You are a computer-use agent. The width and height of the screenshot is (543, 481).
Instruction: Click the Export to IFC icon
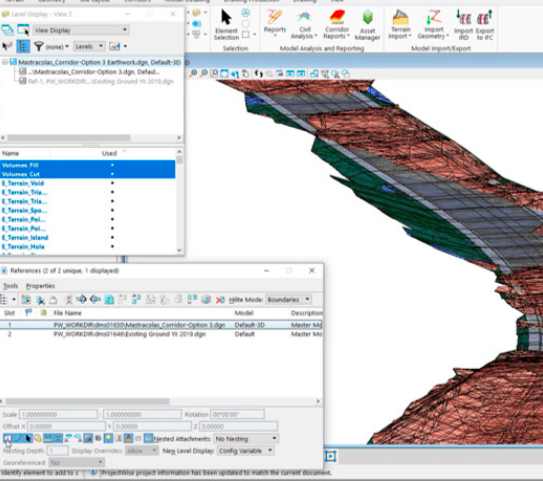pyautogui.click(x=484, y=25)
